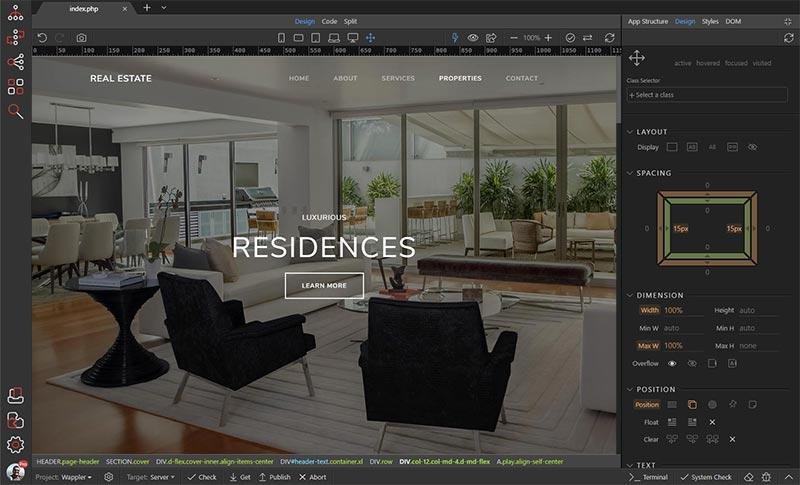This screenshot has width=800, height=485.
Task: Select the desktop monitor viewport icon
Action: 352,38
